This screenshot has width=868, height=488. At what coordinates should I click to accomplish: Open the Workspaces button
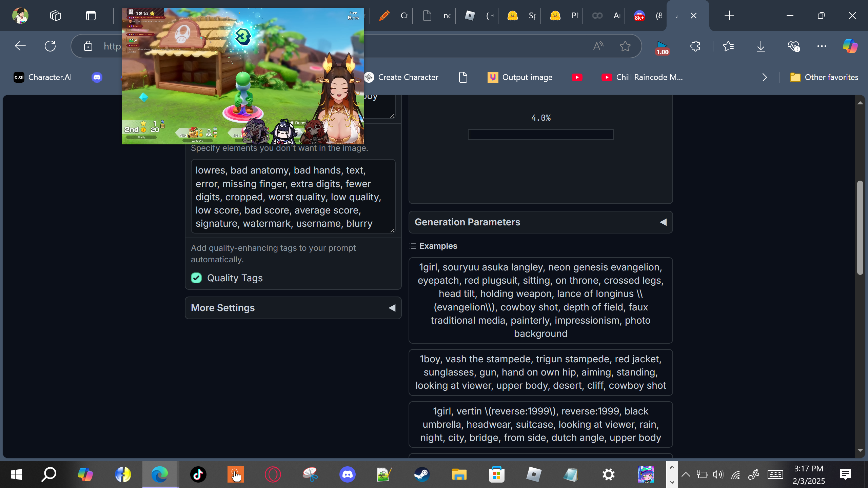[x=55, y=16]
